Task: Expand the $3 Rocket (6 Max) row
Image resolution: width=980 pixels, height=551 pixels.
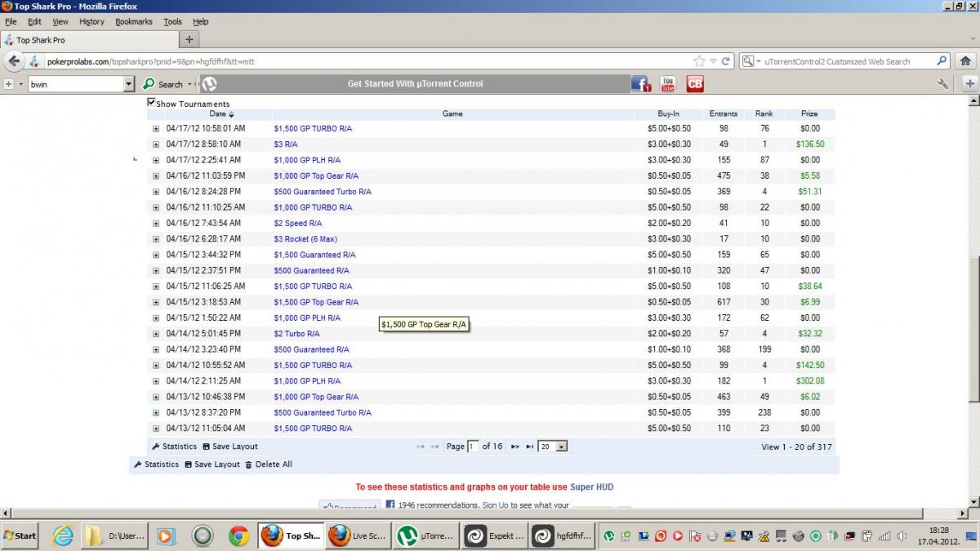Action: 155,239
